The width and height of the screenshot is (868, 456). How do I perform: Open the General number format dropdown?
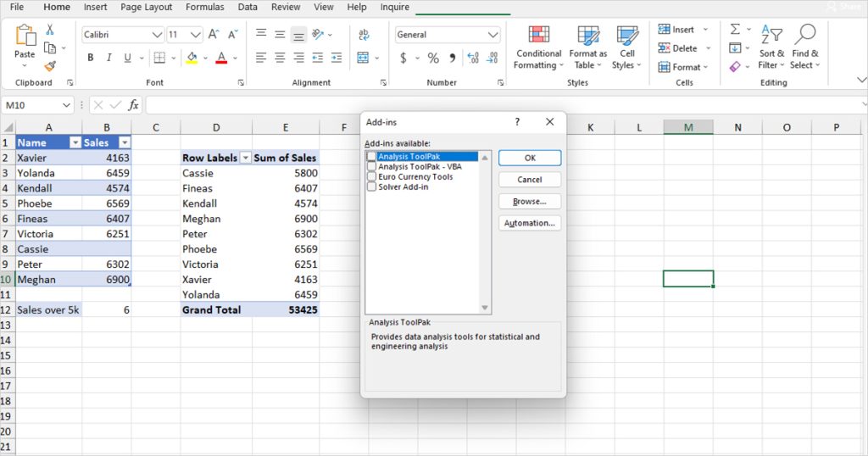point(493,36)
